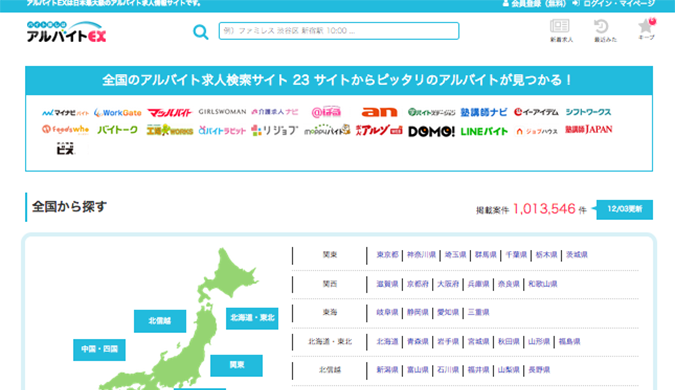Click the アルバイトEX site logo
The image size is (675, 390).
point(66,31)
